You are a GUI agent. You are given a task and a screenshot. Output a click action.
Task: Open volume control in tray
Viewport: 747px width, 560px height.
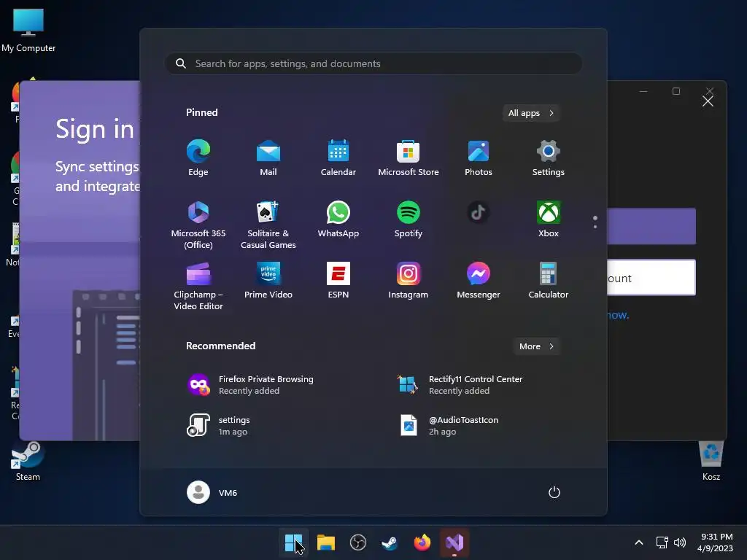click(680, 542)
